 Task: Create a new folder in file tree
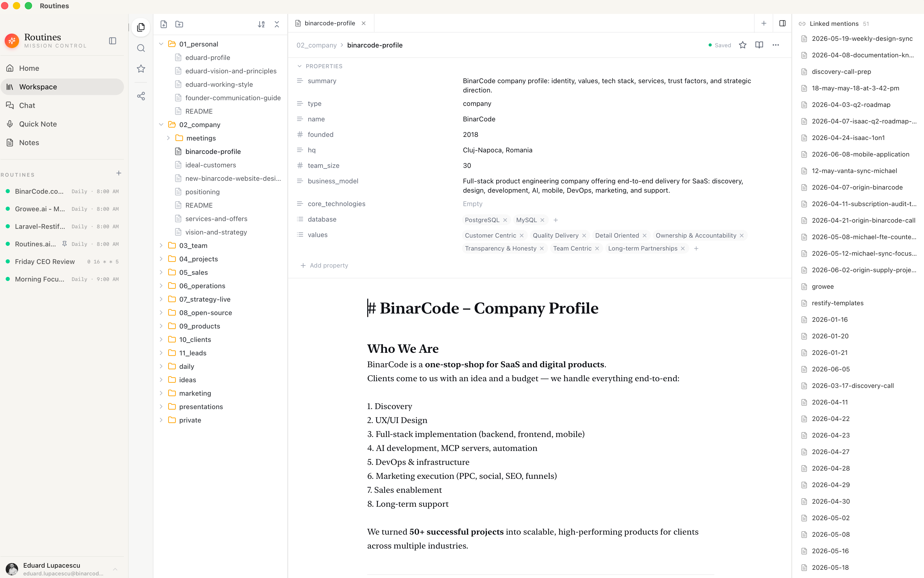[179, 25]
